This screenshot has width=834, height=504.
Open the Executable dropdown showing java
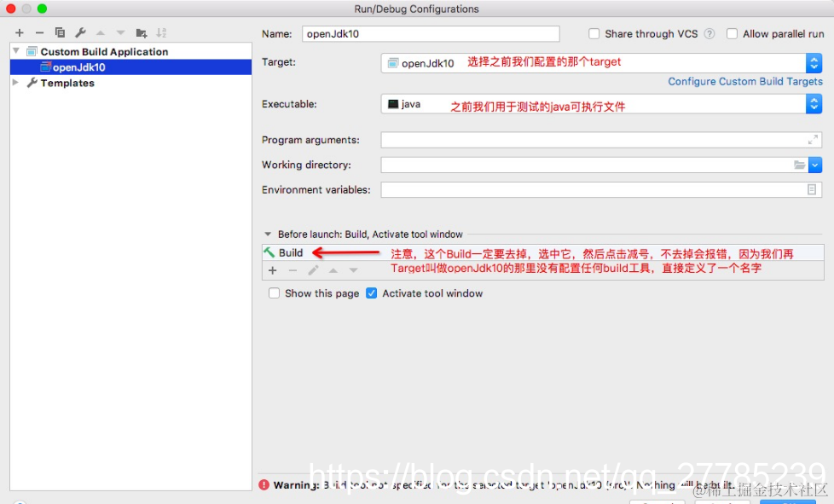[814, 104]
